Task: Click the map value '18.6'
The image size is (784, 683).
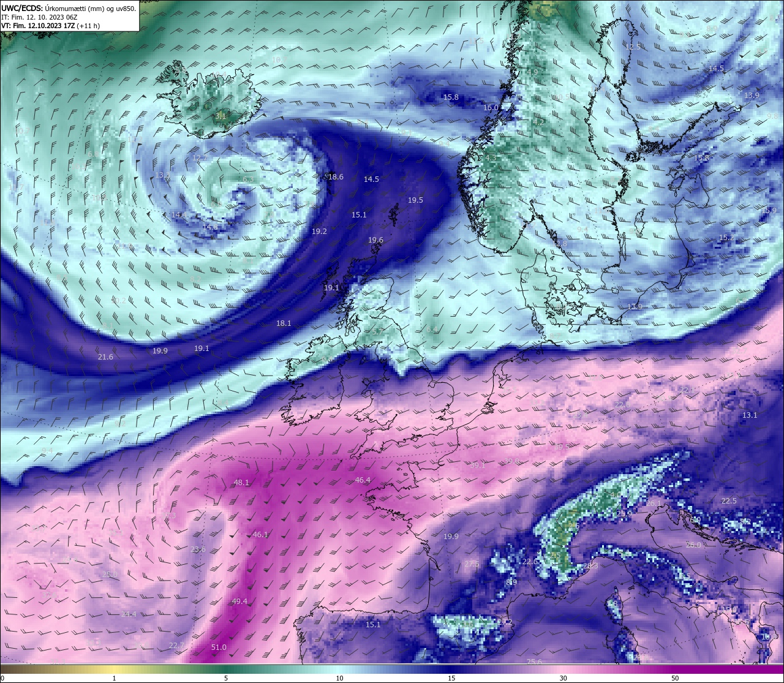Action: [x=336, y=176]
